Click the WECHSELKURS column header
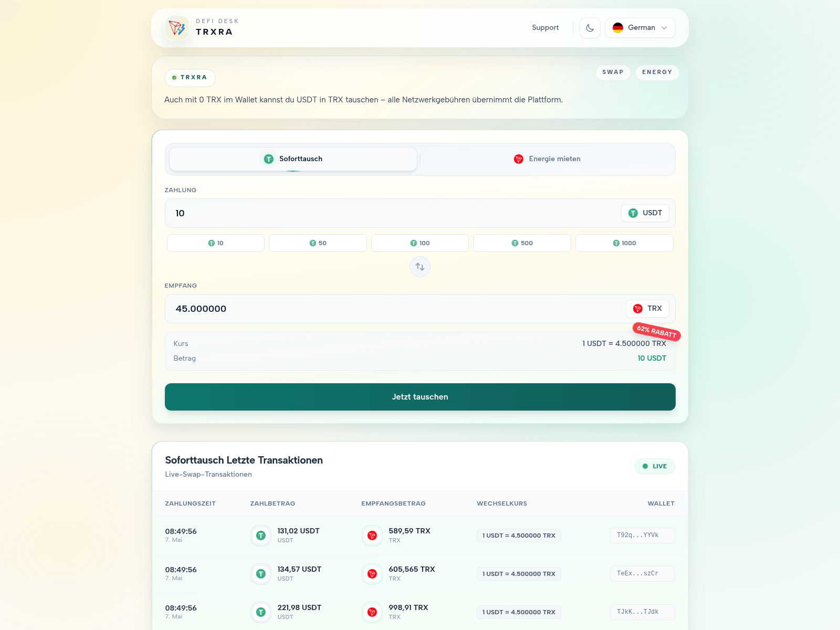The width and height of the screenshot is (840, 630). point(502,503)
